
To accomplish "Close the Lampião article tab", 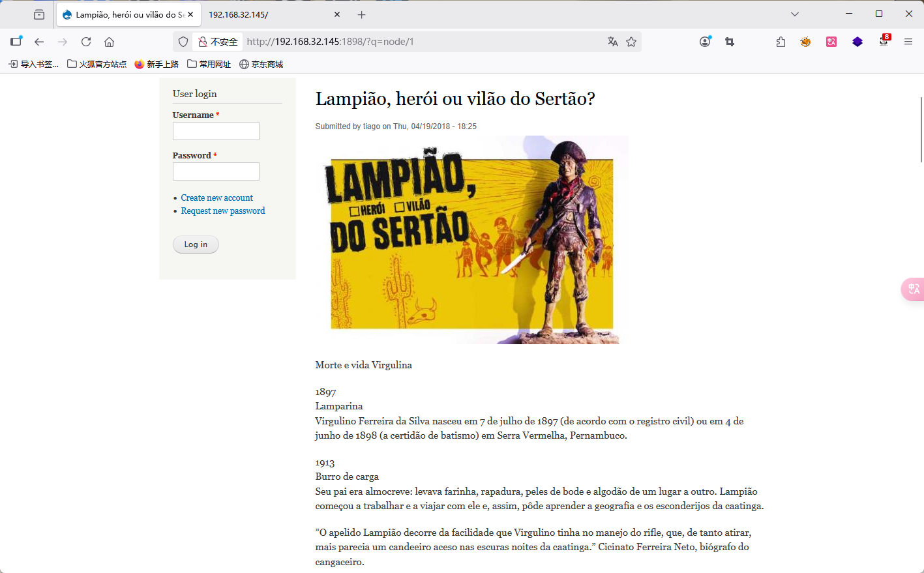I will click(190, 14).
